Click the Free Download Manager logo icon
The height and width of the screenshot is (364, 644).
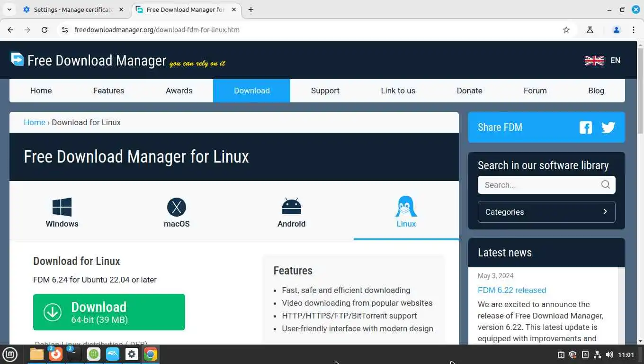coord(17,59)
